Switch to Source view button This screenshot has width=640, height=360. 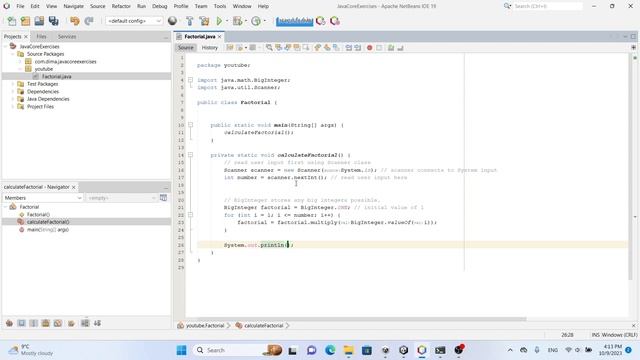pyautogui.click(x=185, y=48)
